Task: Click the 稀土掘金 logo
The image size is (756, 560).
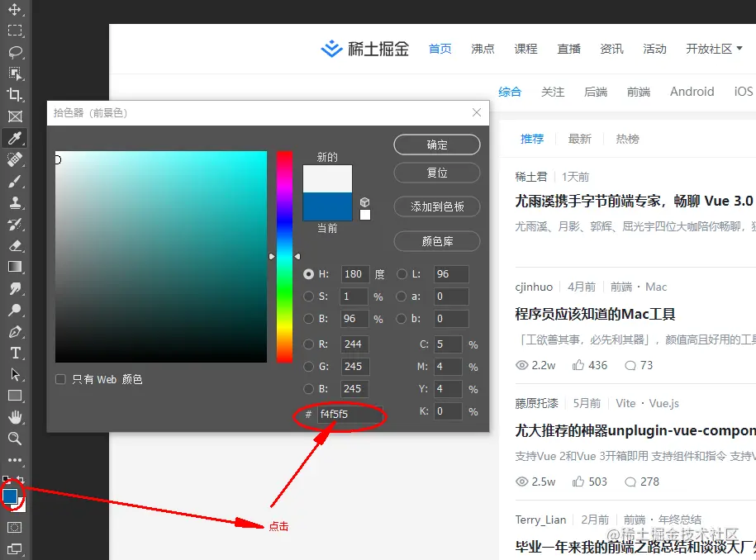Action: (x=365, y=49)
